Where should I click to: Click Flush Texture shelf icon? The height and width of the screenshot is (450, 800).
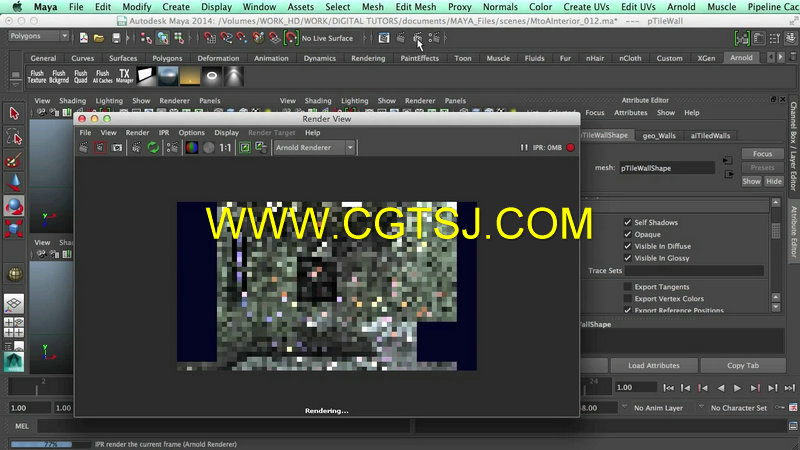click(37, 77)
